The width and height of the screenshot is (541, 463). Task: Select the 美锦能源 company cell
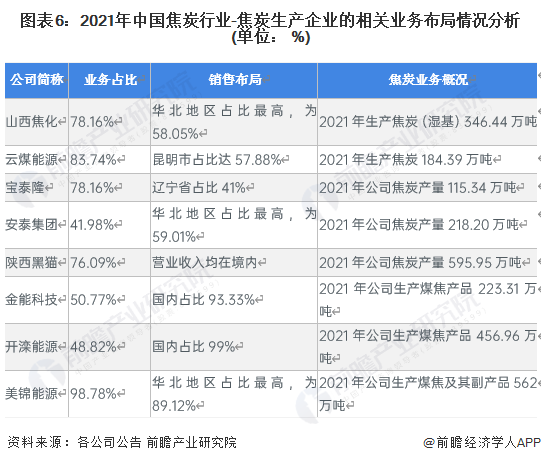37,394
